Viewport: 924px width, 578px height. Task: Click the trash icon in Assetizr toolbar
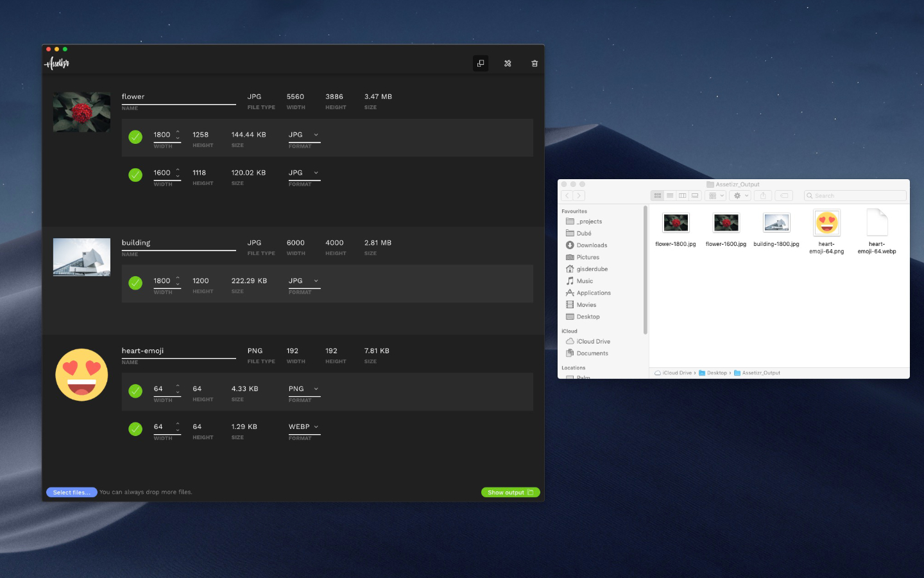coord(534,64)
